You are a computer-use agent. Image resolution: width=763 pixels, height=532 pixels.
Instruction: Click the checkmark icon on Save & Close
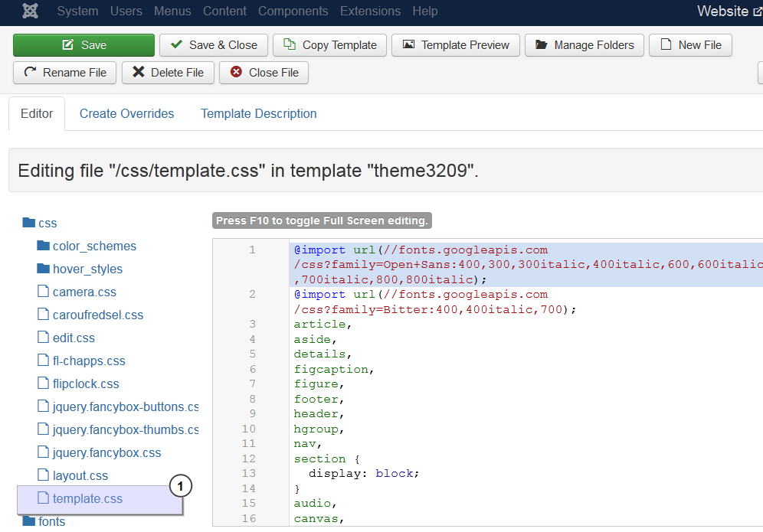(177, 44)
